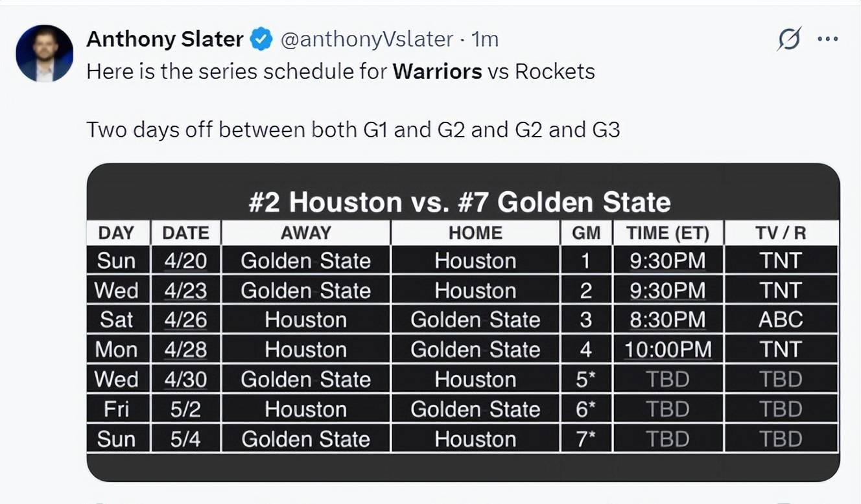Click the TV / R column header
The width and height of the screenshot is (861, 504).
click(781, 233)
